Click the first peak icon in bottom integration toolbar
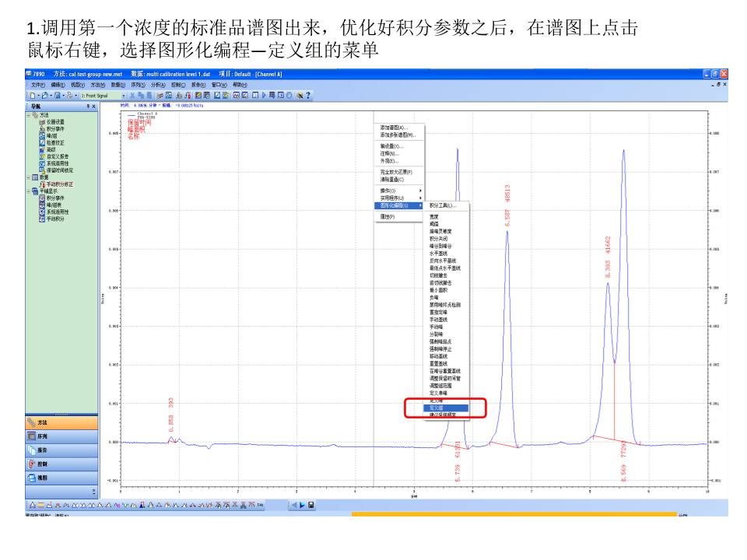The width and height of the screenshot is (747, 560). [x=33, y=506]
